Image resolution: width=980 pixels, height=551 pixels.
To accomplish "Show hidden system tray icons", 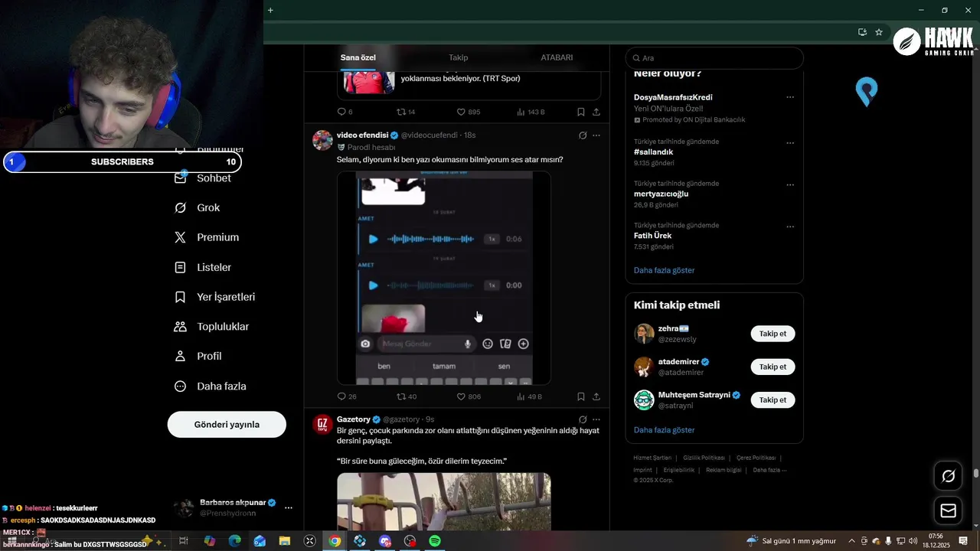I will [x=851, y=541].
